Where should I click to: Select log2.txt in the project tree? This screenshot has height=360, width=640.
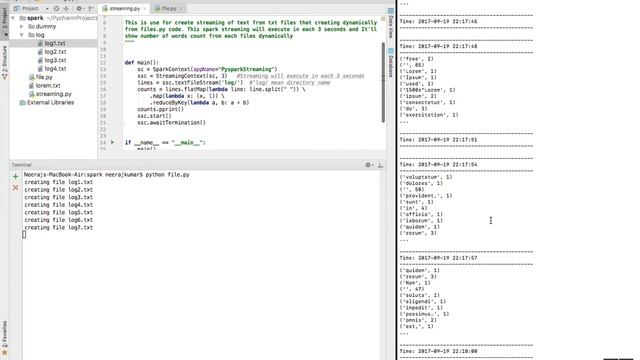pyautogui.click(x=55, y=52)
